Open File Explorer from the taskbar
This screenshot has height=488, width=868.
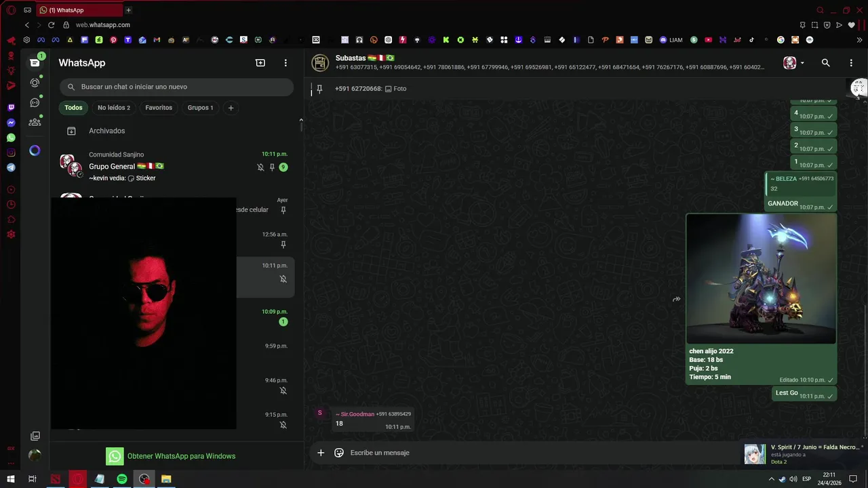click(x=166, y=479)
